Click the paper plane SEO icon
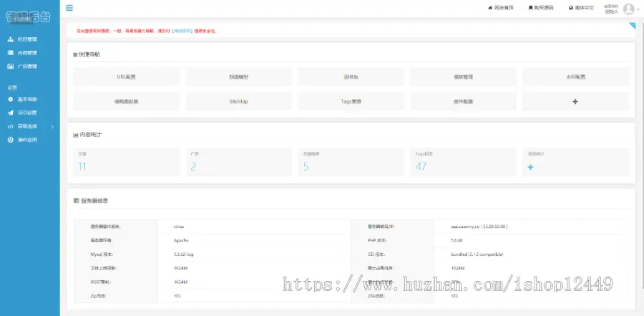Viewport: 644px width, 316px height. [11, 112]
